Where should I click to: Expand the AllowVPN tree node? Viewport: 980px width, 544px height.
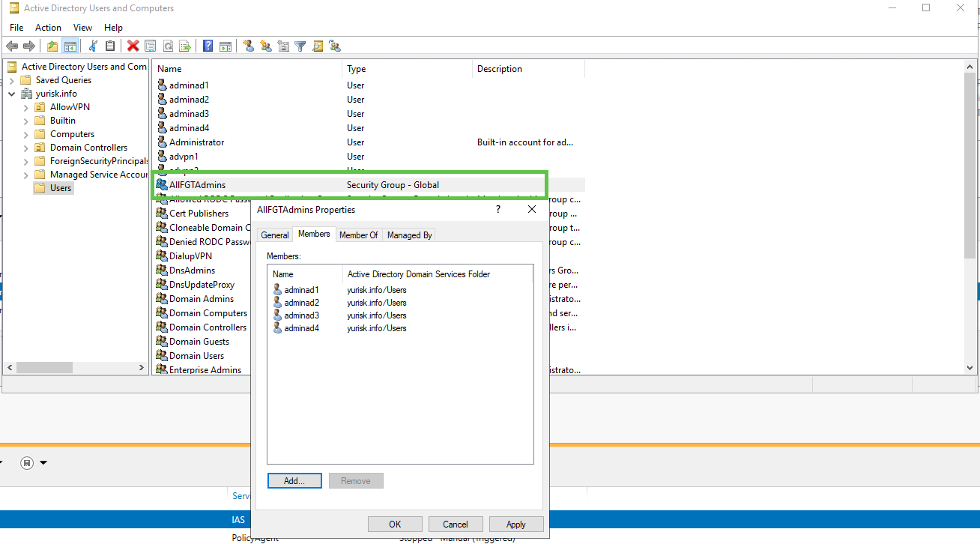tap(26, 107)
